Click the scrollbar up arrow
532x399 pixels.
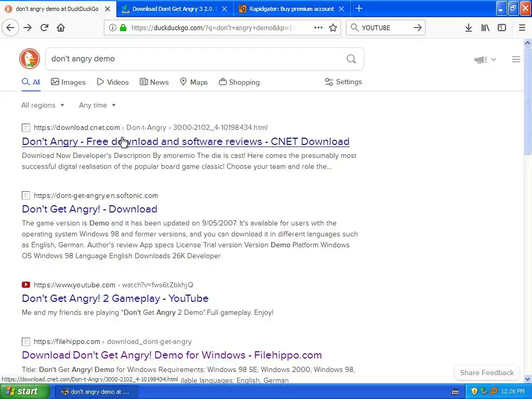click(527, 43)
